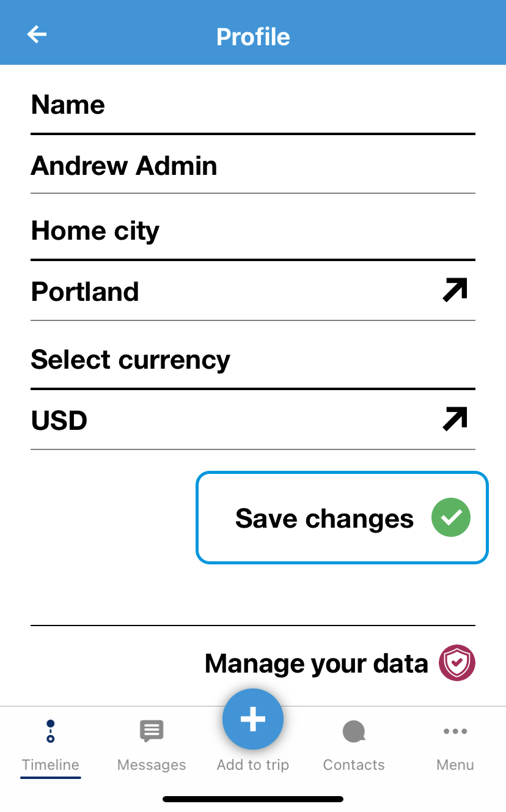Go to the Messages tab label
The height and width of the screenshot is (812, 506).
pos(152,765)
